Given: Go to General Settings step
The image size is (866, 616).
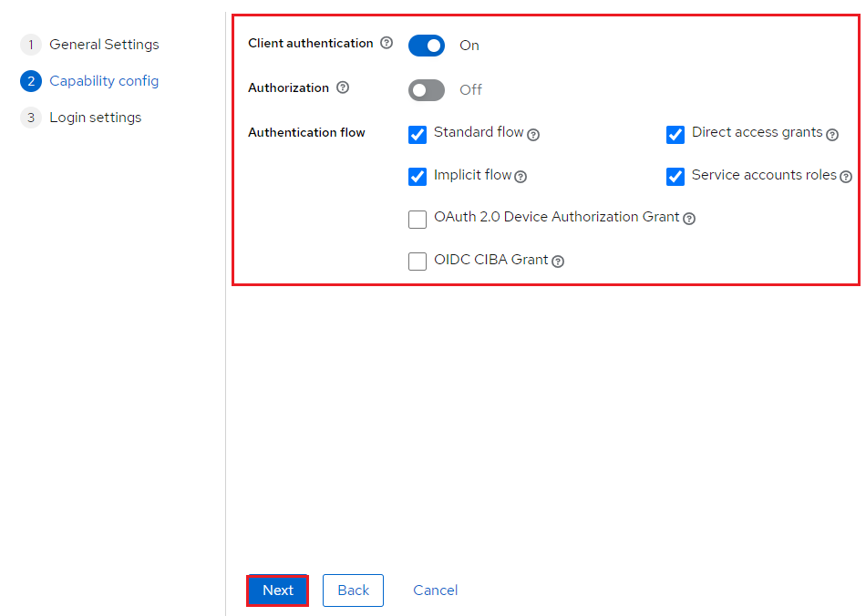Looking at the screenshot, I should pyautogui.click(x=89, y=44).
